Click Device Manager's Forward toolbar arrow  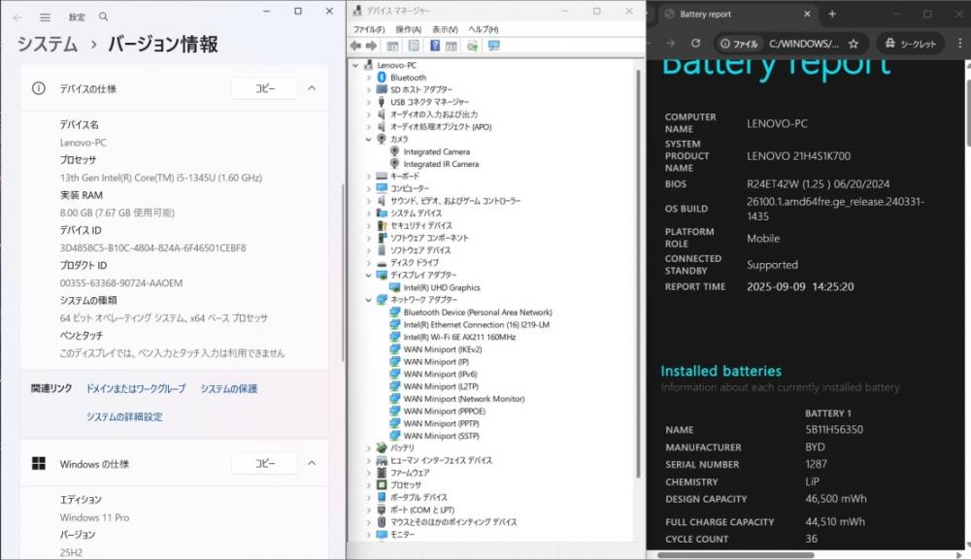[371, 46]
